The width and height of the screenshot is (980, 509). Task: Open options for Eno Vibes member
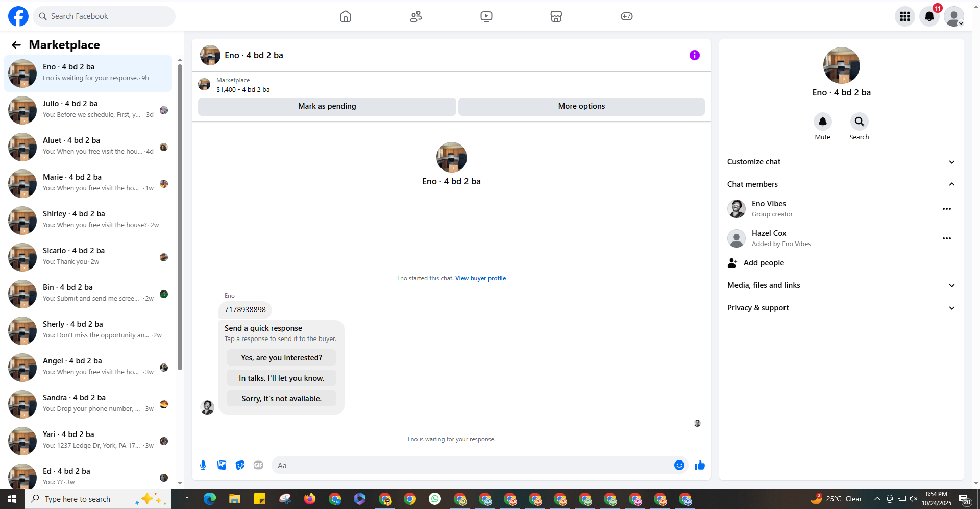(947, 209)
